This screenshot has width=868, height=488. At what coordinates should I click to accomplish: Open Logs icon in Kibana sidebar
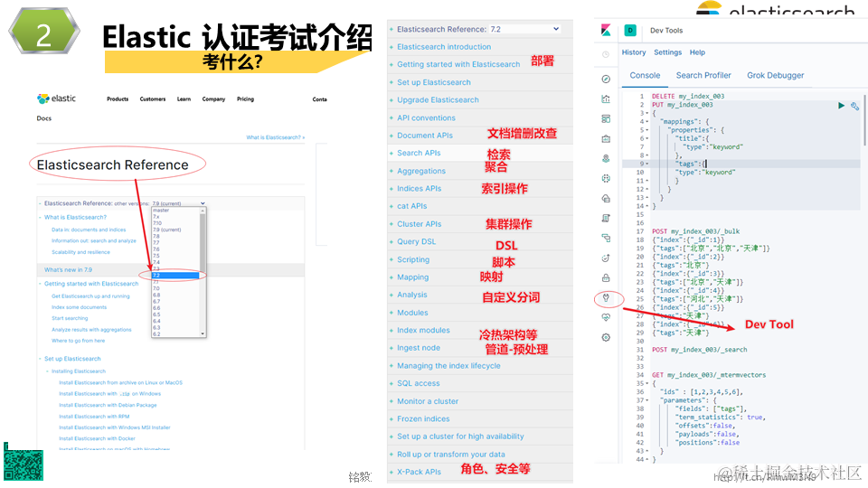point(606,219)
